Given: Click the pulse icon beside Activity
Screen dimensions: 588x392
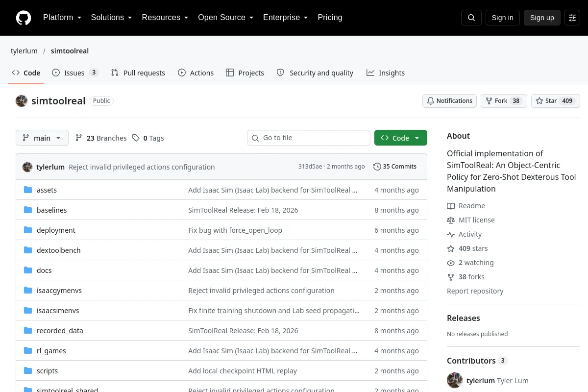Looking at the screenshot, I should click(x=451, y=234).
